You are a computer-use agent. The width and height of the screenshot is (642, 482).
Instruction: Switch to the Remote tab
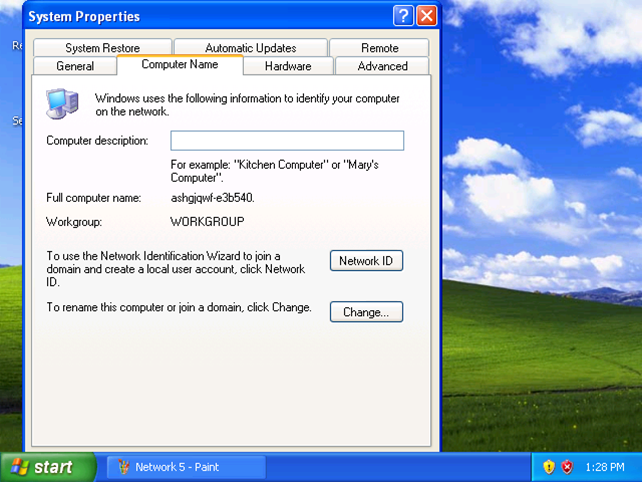[380, 48]
